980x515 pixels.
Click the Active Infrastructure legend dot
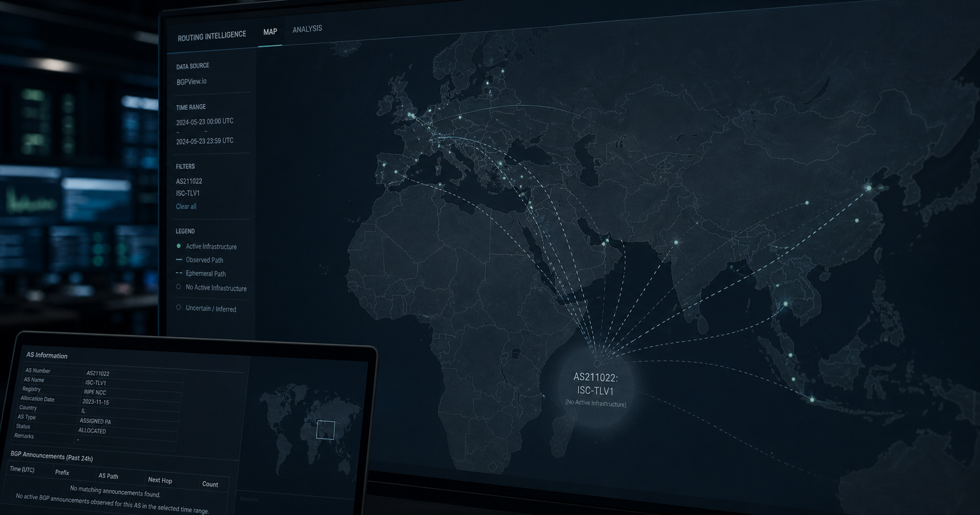[x=179, y=246]
